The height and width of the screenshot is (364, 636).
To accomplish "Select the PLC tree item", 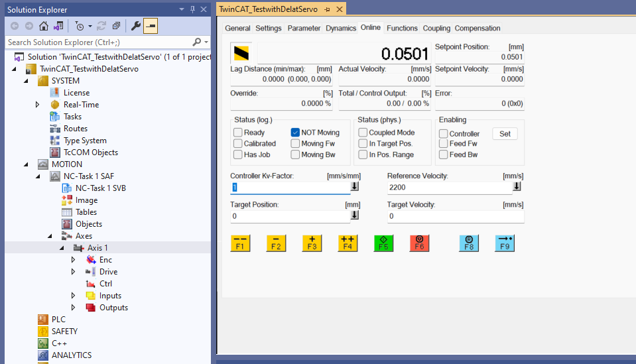I will pyautogui.click(x=58, y=320).
